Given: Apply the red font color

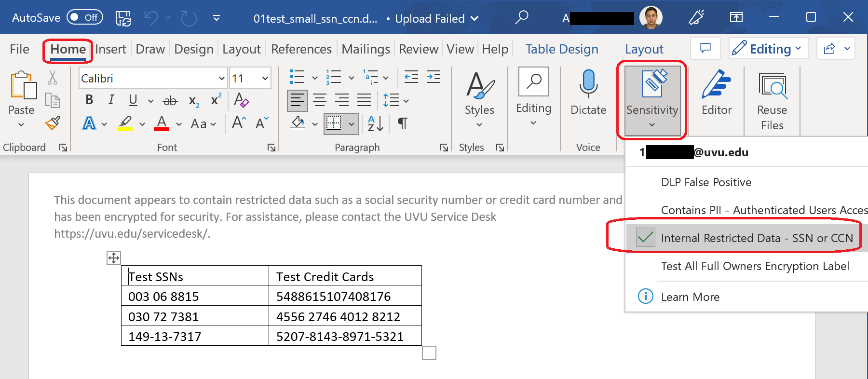Looking at the screenshot, I should [x=162, y=123].
